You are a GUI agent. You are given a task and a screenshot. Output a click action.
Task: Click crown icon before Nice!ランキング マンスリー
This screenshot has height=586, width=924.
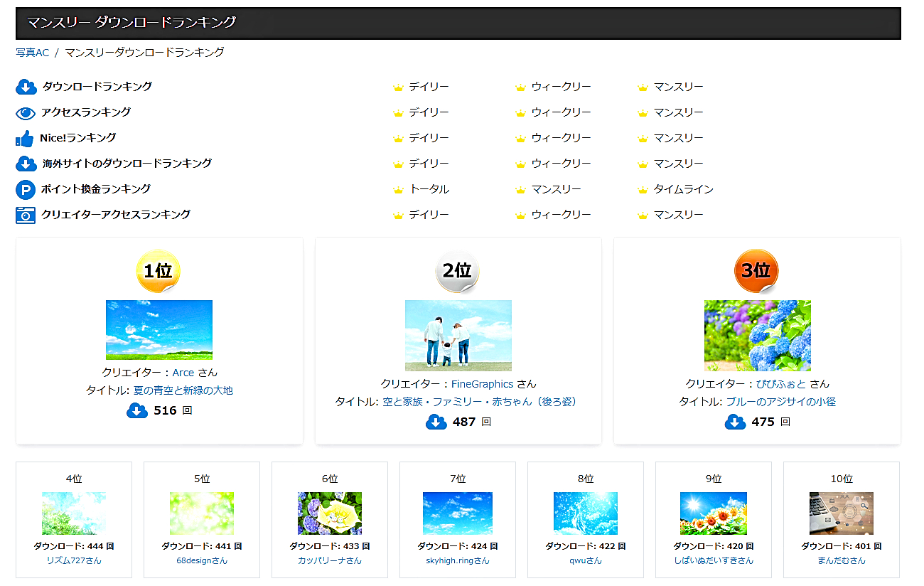pos(643,139)
